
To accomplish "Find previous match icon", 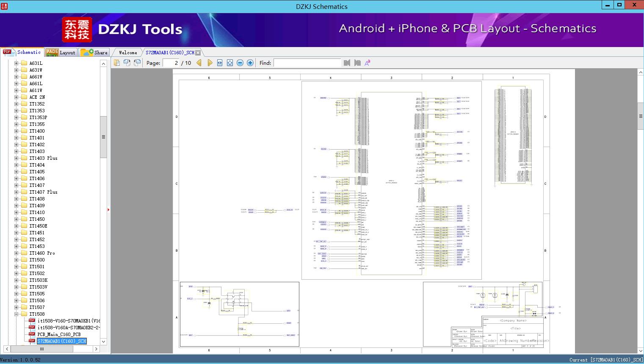I will (347, 63).
